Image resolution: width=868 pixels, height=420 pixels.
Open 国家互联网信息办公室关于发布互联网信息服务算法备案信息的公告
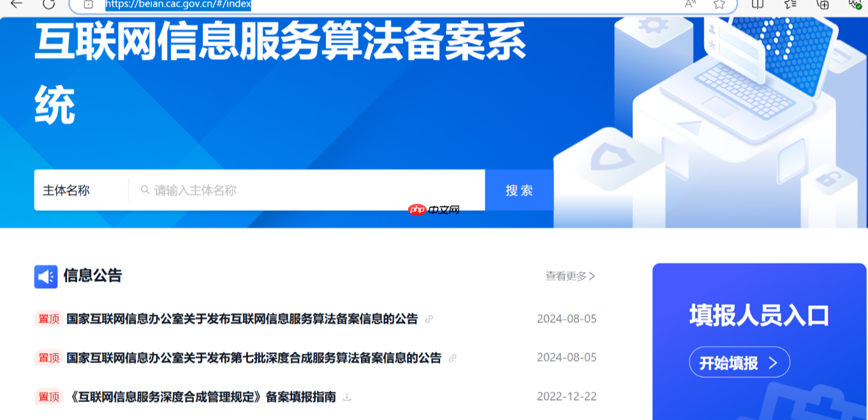pos(242,319)
